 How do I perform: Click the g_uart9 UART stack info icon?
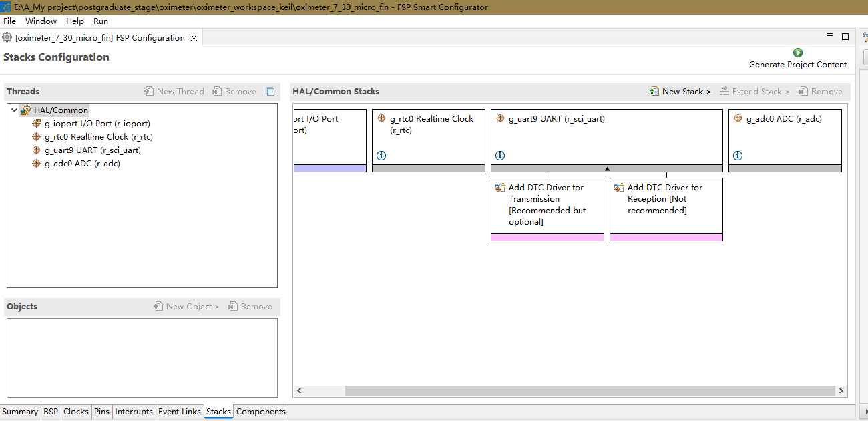[x=500, y=156]
